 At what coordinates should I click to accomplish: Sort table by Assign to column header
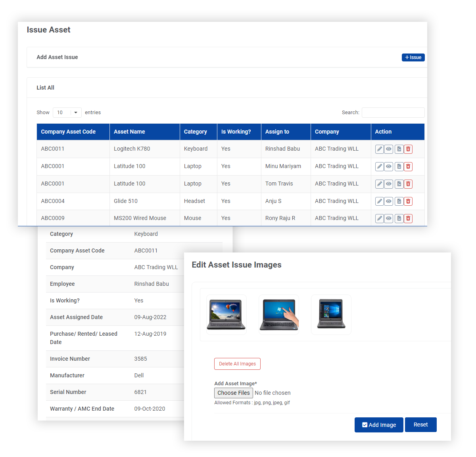[277, 132]
